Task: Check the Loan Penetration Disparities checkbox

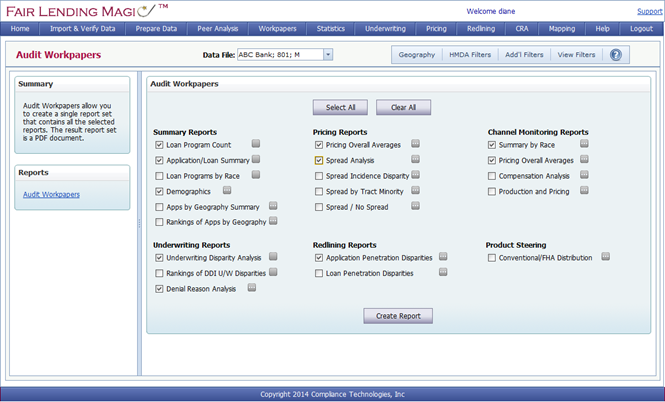Action: pos(318,273)
